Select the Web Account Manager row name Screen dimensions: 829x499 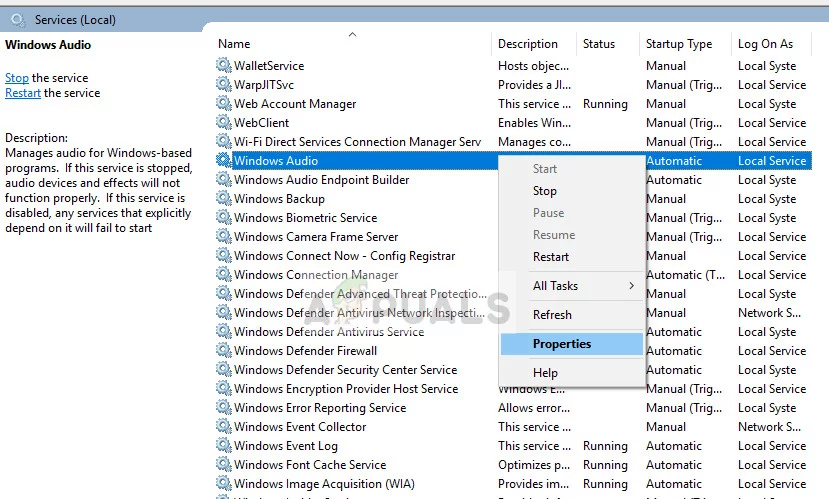coord(295,104)
